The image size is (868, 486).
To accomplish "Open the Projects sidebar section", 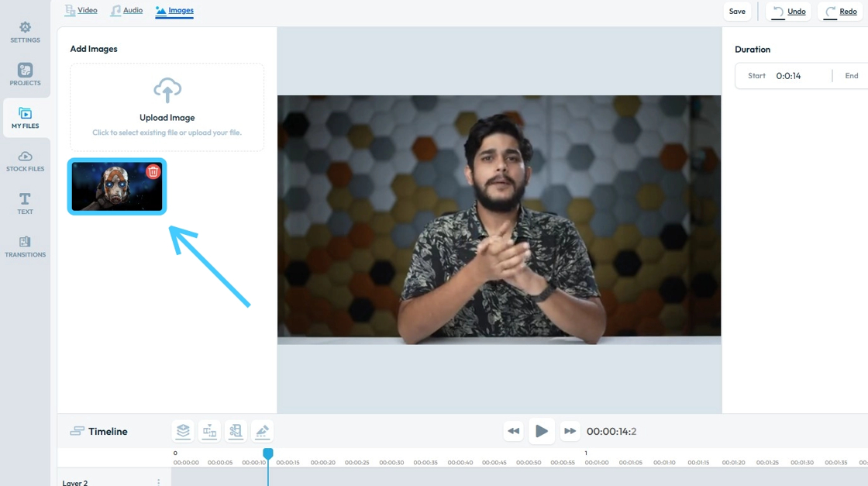I will tap(25, 74).
